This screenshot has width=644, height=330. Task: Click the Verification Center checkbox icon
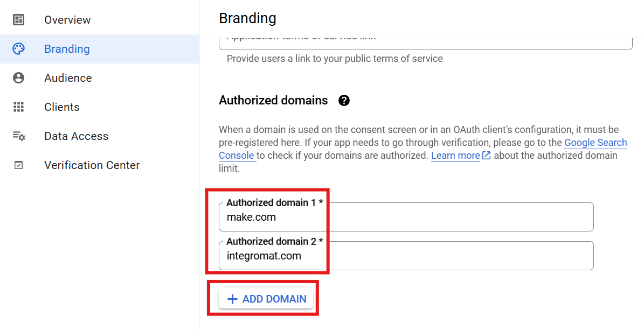tap(19, 165)
